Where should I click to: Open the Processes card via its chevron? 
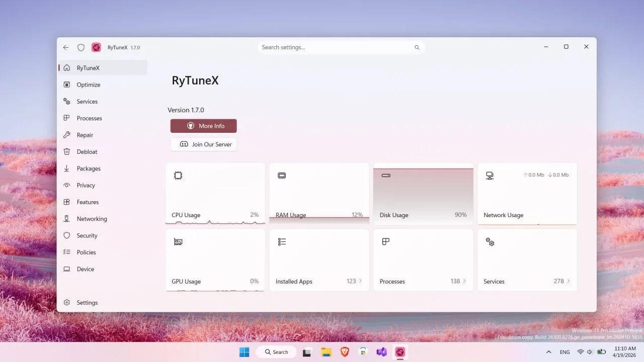(x=464, y=281)
